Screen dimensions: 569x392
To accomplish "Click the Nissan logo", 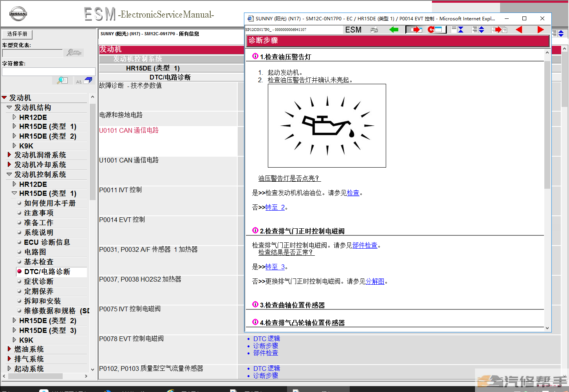I will (x=18, y=14).
